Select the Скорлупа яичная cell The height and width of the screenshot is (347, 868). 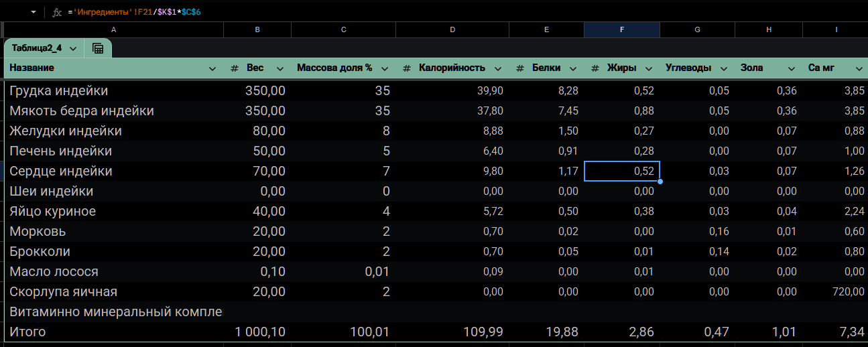[113, 291]
